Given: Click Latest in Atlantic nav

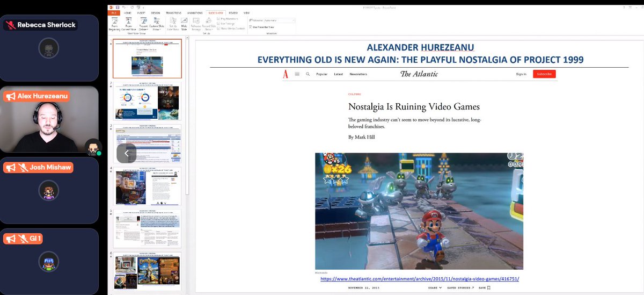Looking at the screenshot, I should coord(338,74).
